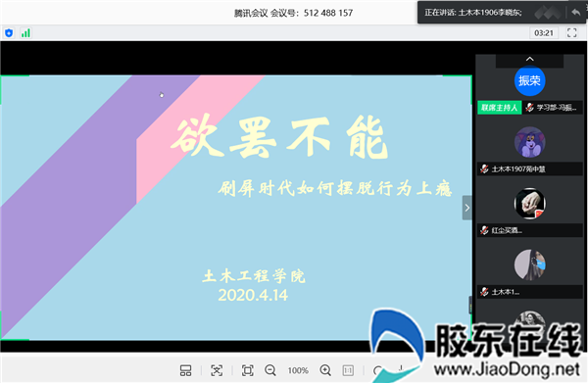Check the green network signal icon

(x=25, y=33)
